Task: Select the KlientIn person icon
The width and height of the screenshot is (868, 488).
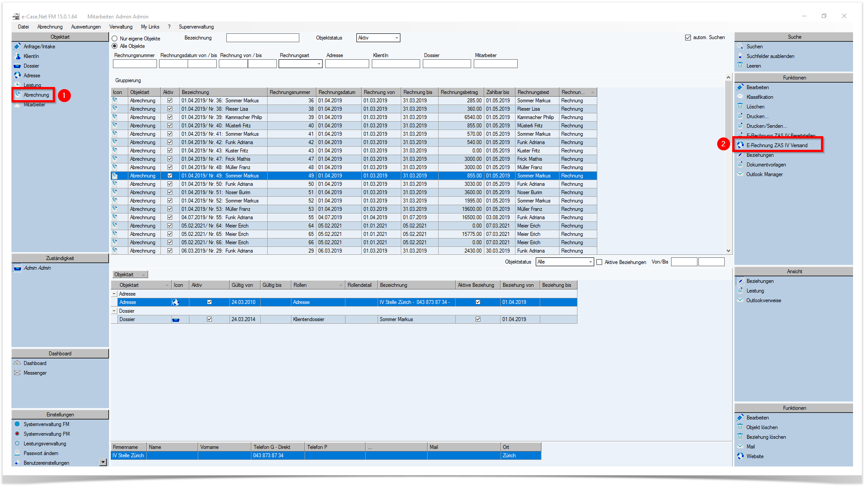Action: (x=18, y=56)
